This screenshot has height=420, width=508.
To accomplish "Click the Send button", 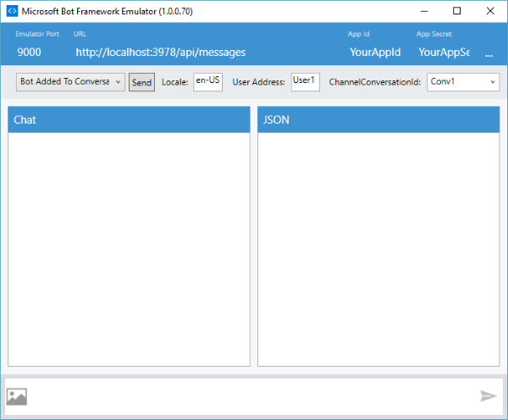I will [x=141, y=82].
